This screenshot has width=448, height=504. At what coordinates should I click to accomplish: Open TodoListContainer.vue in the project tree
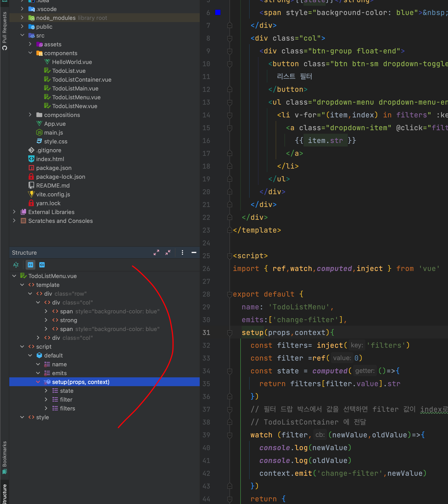(x=82, y=80)
